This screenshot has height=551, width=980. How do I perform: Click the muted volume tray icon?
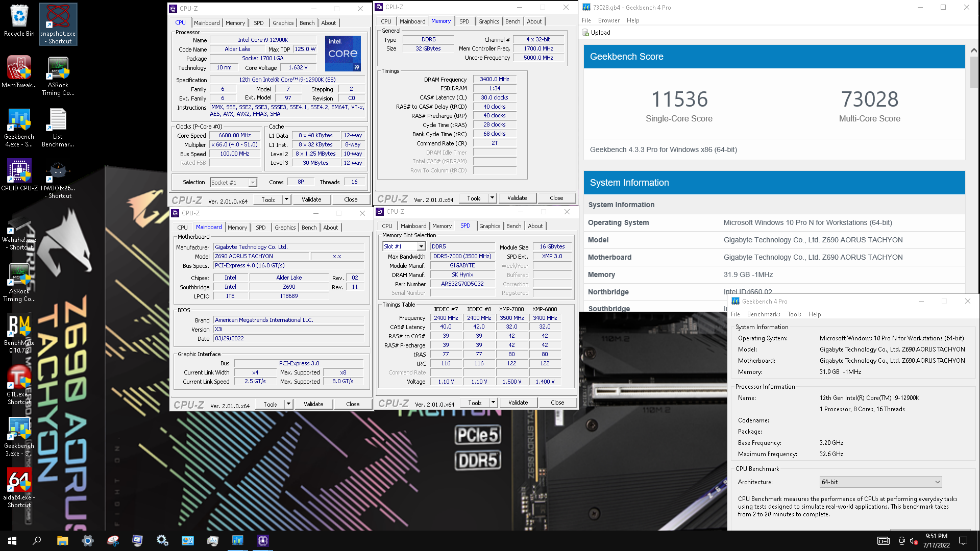pos(914,541)
